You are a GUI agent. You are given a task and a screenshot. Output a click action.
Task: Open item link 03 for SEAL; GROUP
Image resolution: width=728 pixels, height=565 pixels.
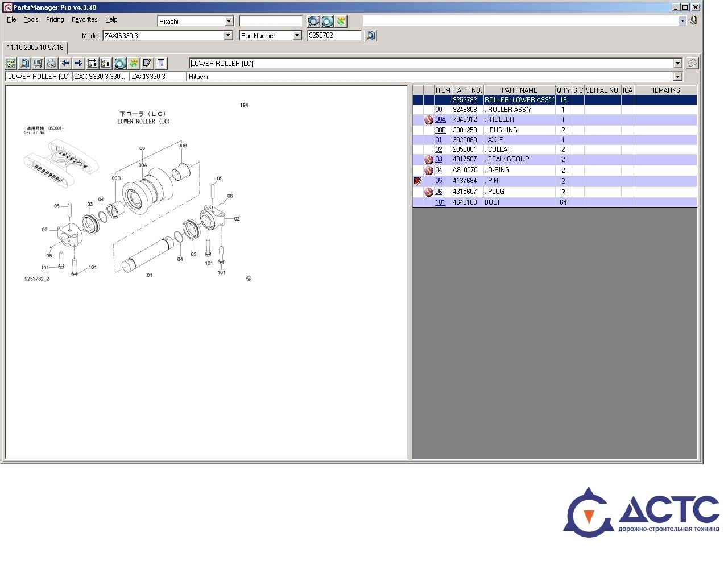(x=439, y=159)
